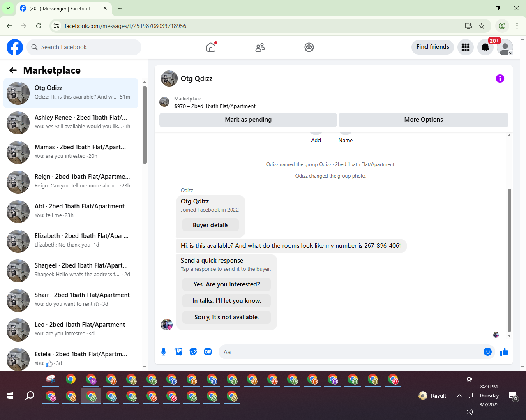
Task: Open conversation information for Otg Qdizz
Action: click(x=500, y=78)
